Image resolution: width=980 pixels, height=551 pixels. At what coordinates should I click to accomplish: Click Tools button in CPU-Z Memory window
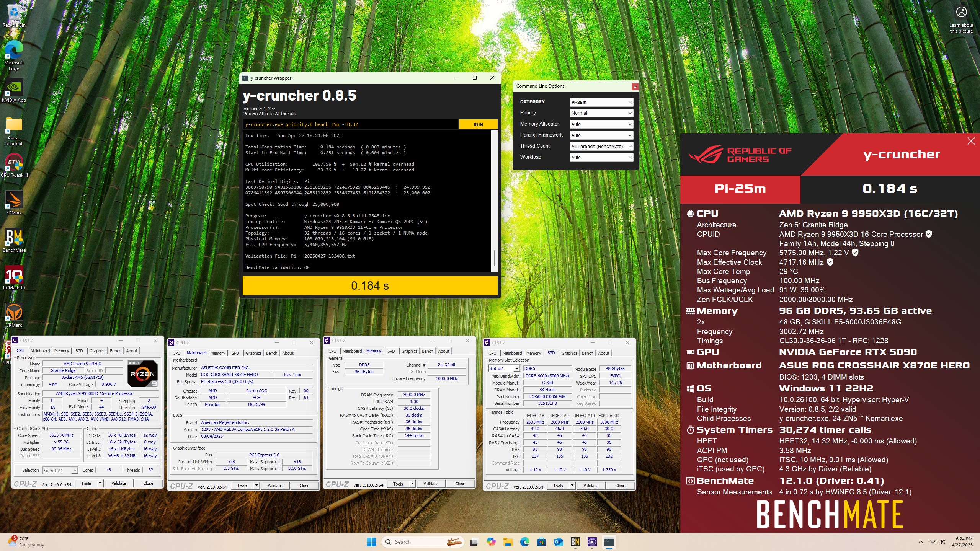(x=398, y=484)
